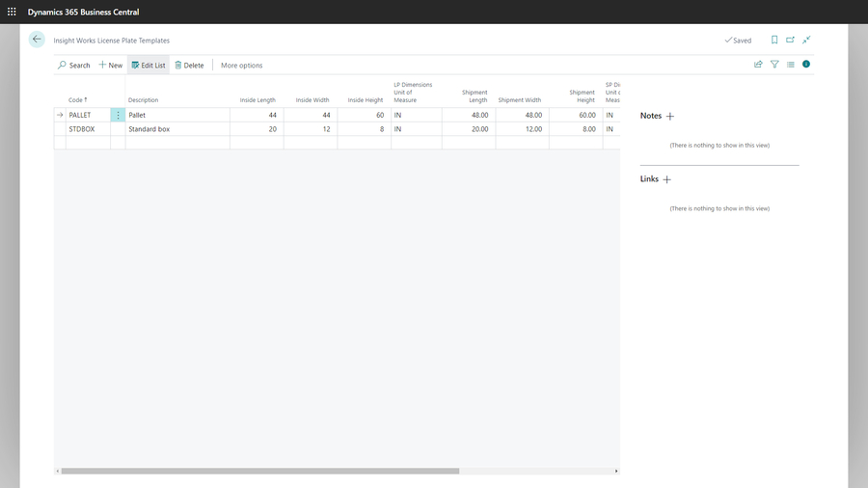Toggle Edit List mode
The image size is (868, 488).
[149, 65]
